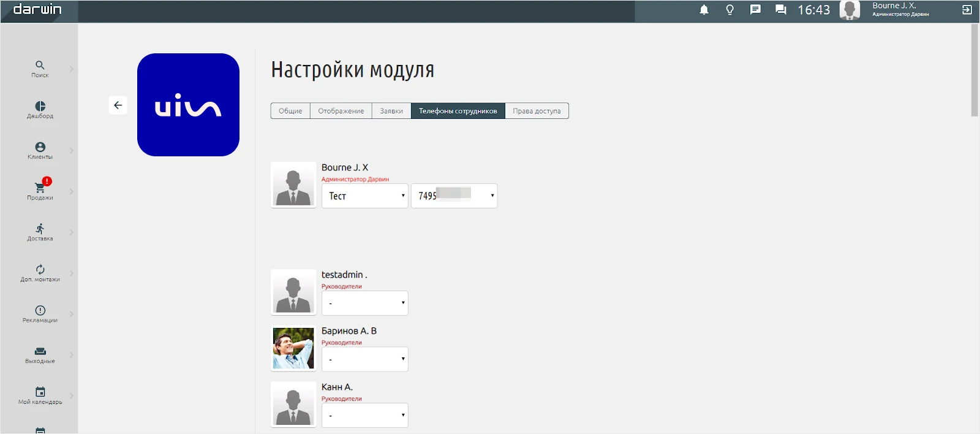
Task: Click the UIS module logo
Action: (x=188, y=105)
